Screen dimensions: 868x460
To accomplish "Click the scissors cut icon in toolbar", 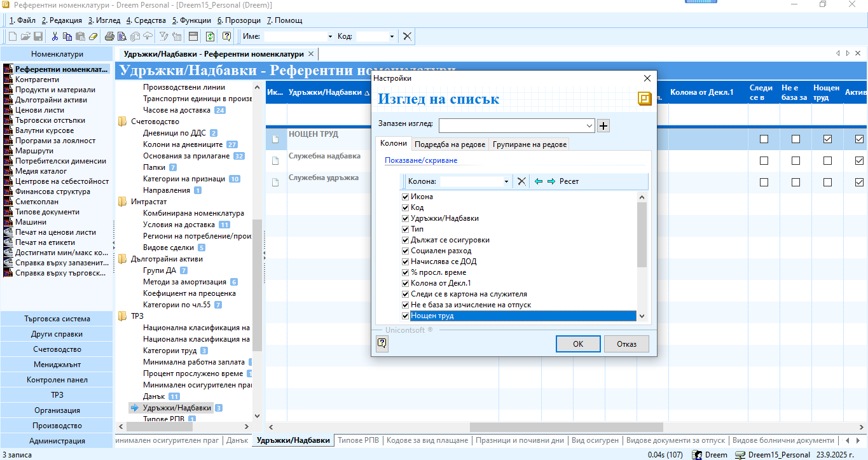I will click(55, 36).
